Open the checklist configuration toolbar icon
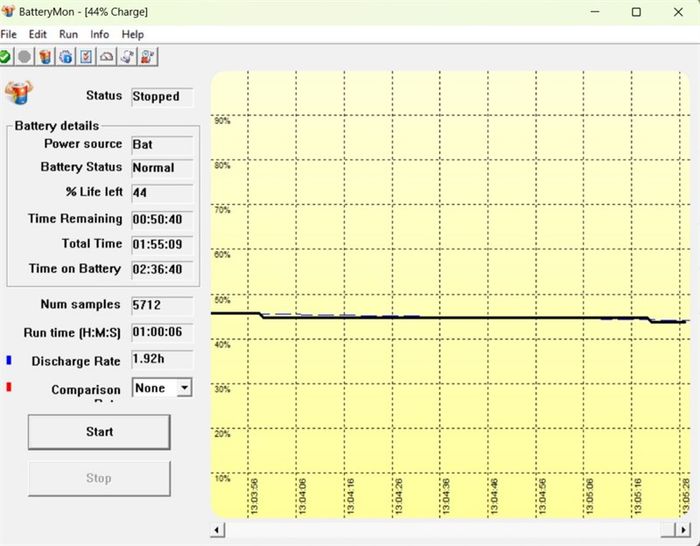The height and width of the screenshot is (546, 700). click(x=86, y=57)
